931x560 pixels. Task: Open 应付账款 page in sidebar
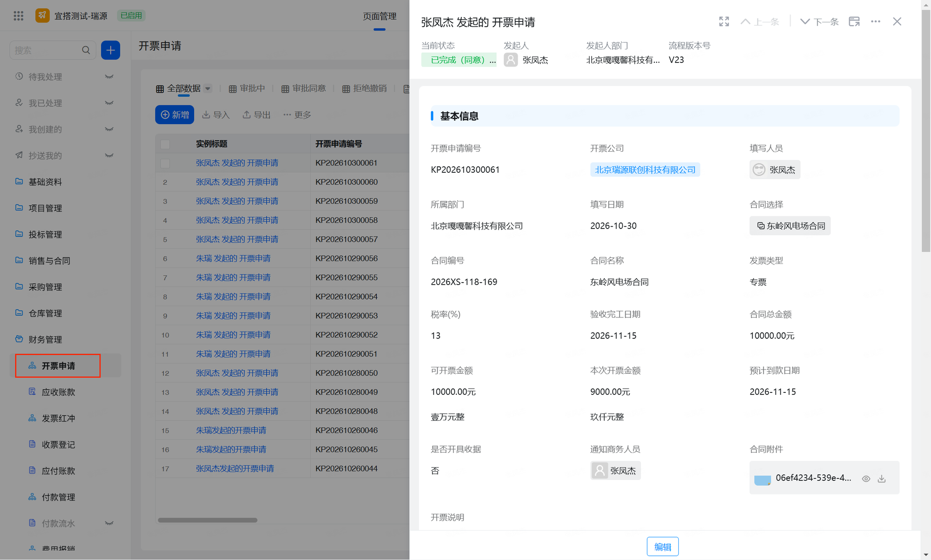pyautogui.click(x=58, y=471)
